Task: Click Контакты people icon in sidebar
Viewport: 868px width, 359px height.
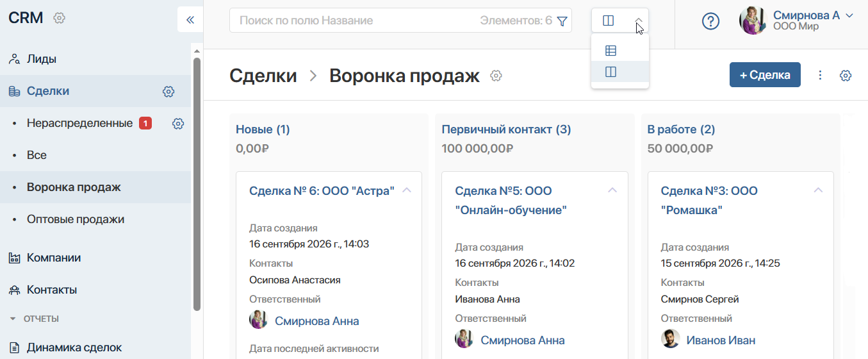Action: [14, 290]
